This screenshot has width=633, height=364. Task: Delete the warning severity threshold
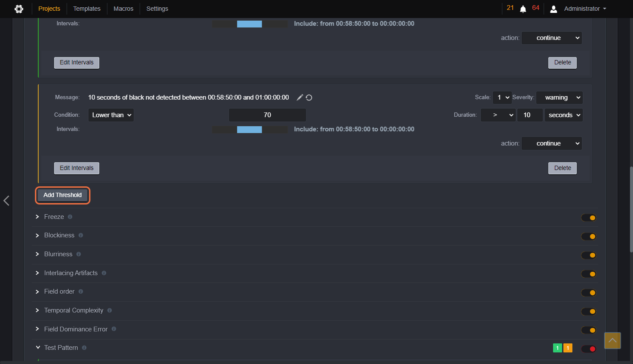coord(563,168)
